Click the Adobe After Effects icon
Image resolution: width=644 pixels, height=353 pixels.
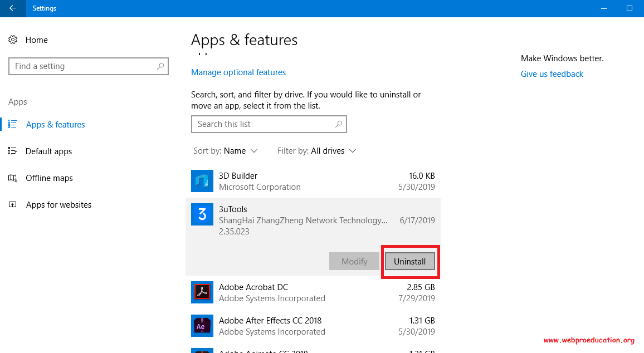(x=202, y=326)
